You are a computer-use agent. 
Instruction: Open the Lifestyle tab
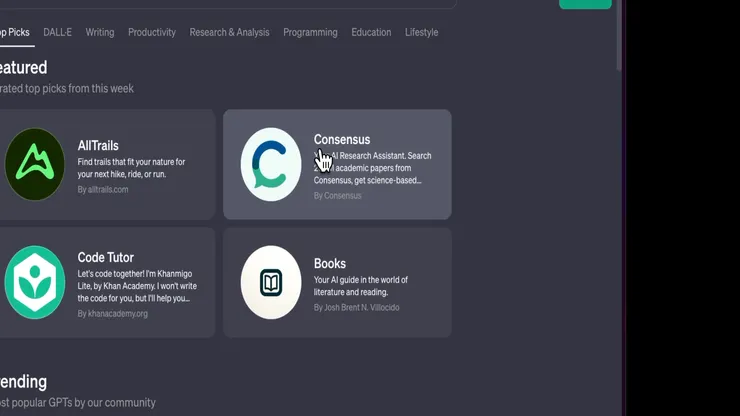(x=421, y=32)
